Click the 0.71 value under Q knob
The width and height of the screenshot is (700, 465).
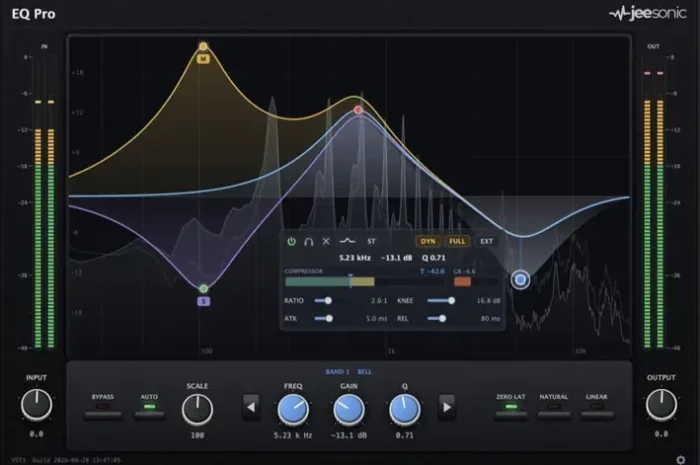pos(404,435)
